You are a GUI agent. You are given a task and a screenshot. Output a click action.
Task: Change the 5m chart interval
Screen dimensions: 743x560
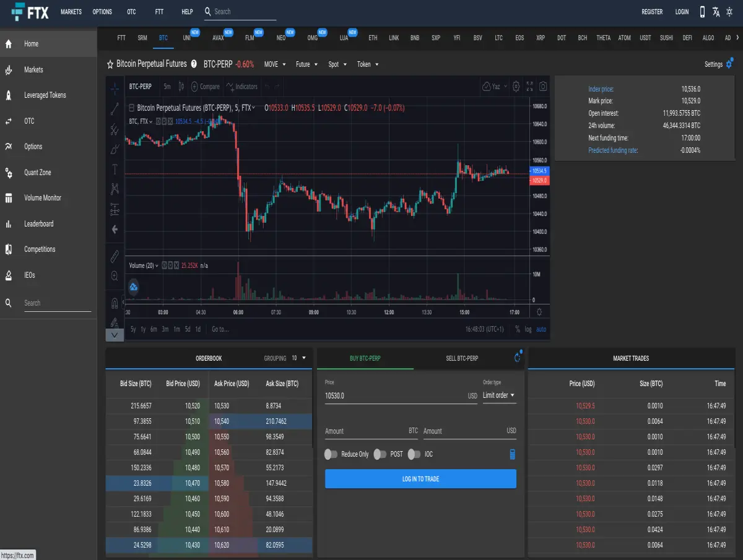click(x=167, y=87)
